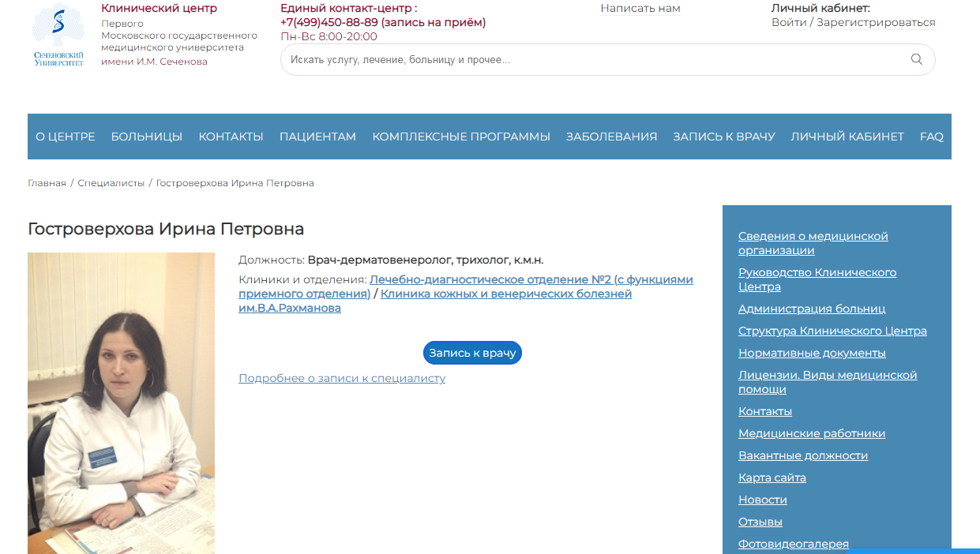Click the Написать нам link
This screenshot has width=980, height=554.
click(640, 9)
